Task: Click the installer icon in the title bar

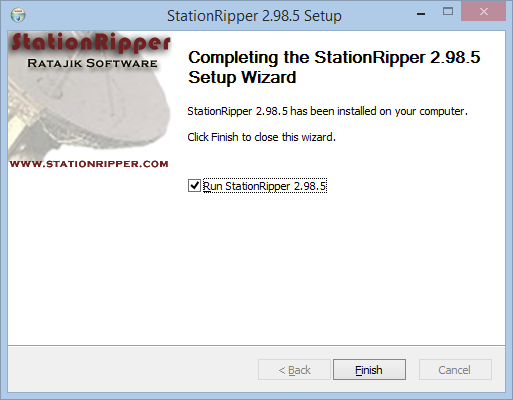Action: (x=18, y=15)
